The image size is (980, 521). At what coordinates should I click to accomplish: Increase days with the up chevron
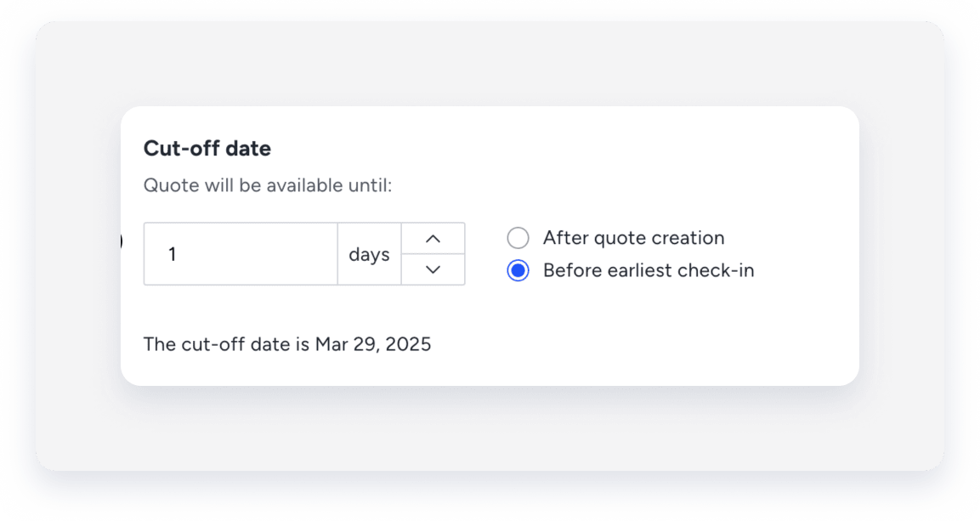[433, 239]
